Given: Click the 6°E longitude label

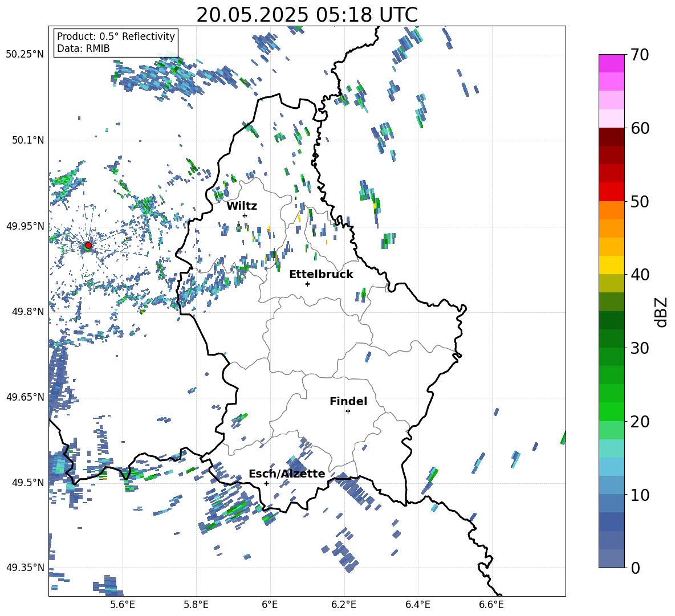Looking at the screenshot, I should [270, 605].
